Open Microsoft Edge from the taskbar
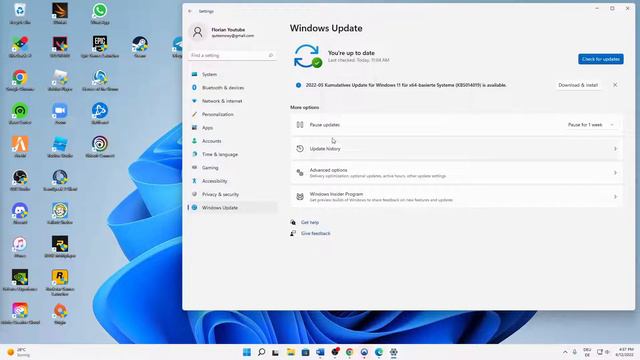Screen dimensions: 640x360 [379, 352]
